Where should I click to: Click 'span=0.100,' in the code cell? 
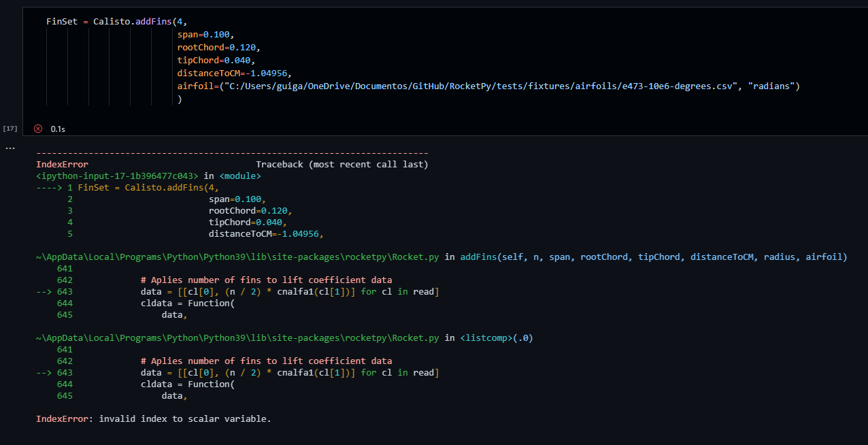click(x=205, y=34)
